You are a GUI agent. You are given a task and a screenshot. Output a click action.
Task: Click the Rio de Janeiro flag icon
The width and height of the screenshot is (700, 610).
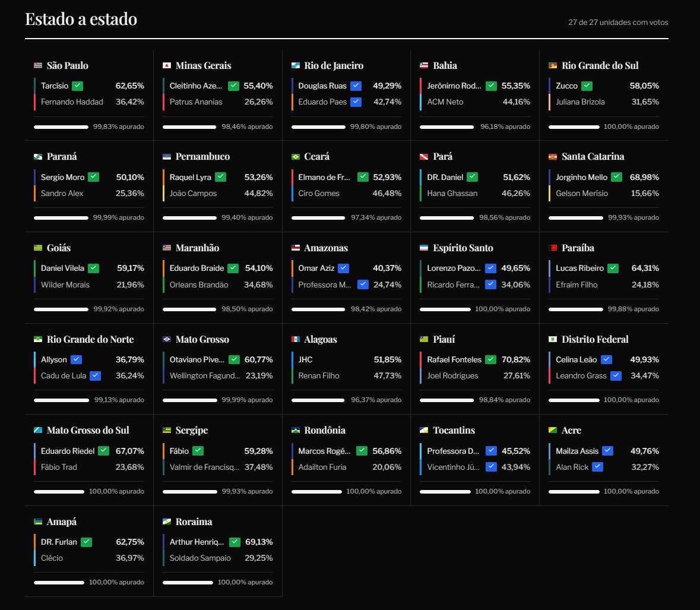click(296, 66)
